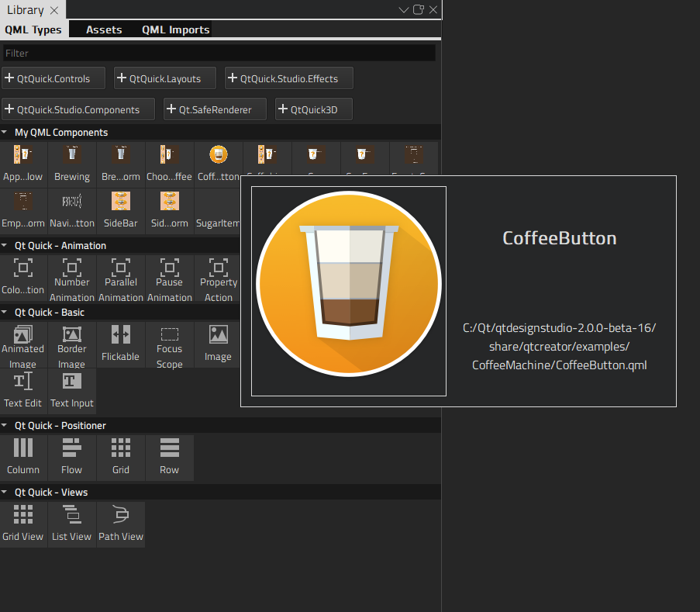Switch to the QML Imports tab
Image resolution: width=700 pixels, height=612 pixels.
pyautogui.click(x=175, y=29)
